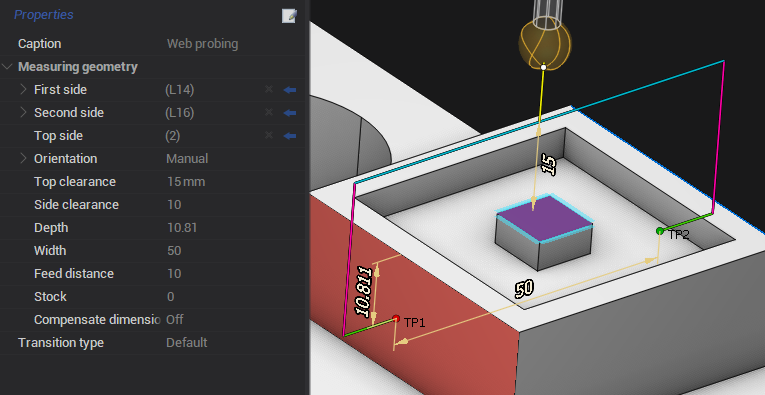The image size is (765, 395).
Task: Edit the Feed distance value 10
Action: coord(174,274)
